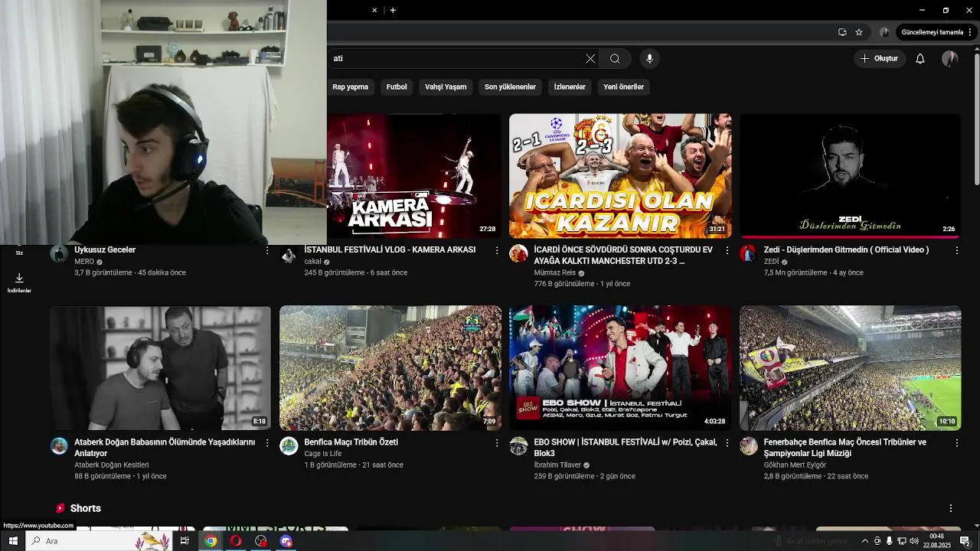Open Cage Is Life channel link
The height and width of the screenshot is (551, 980).
pos(323,454)
